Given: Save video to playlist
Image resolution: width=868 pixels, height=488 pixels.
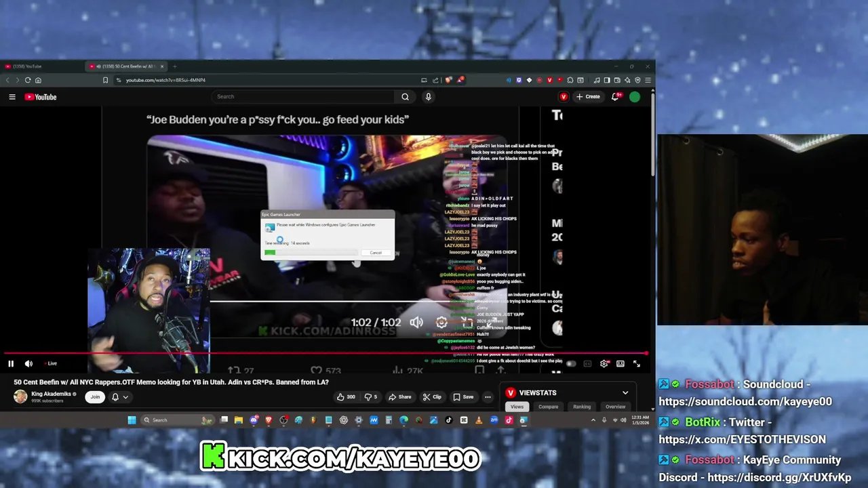Looking at the screenshot, I should [x=463, y=397].
